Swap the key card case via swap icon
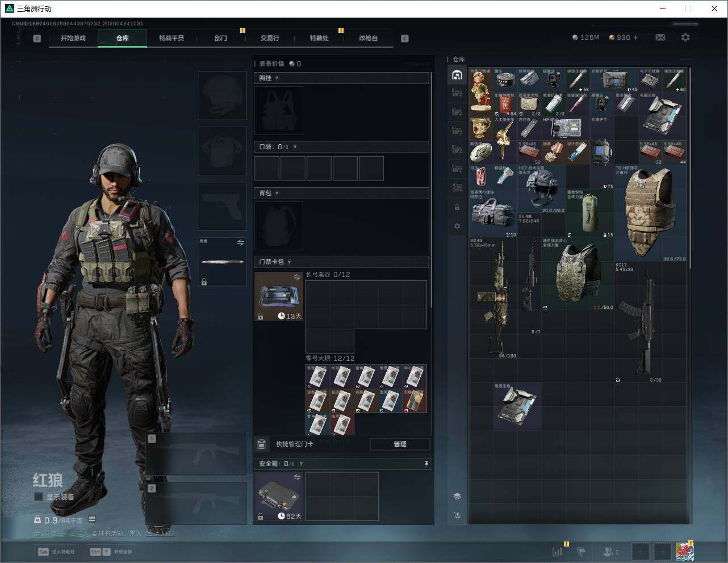 click(296, 277)
